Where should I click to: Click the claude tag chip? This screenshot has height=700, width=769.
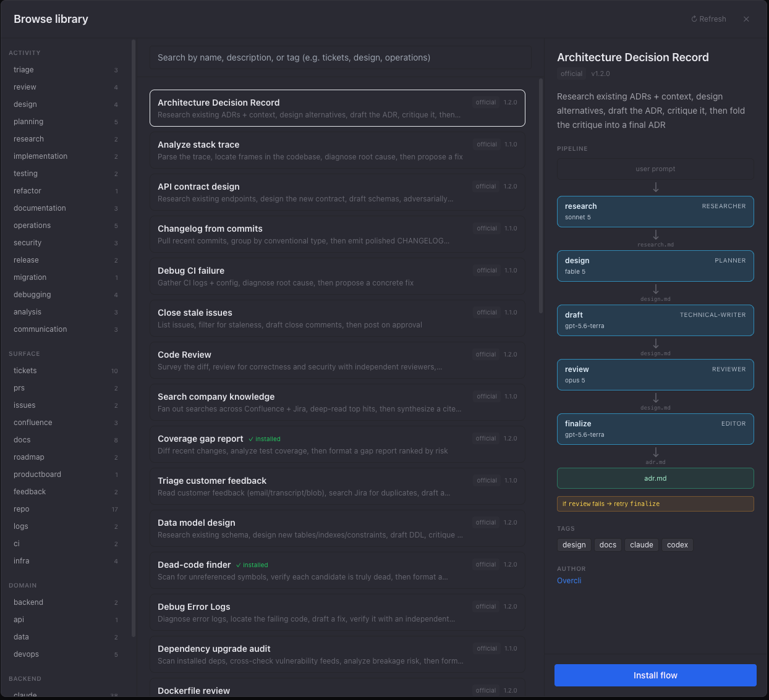(642, 545)
